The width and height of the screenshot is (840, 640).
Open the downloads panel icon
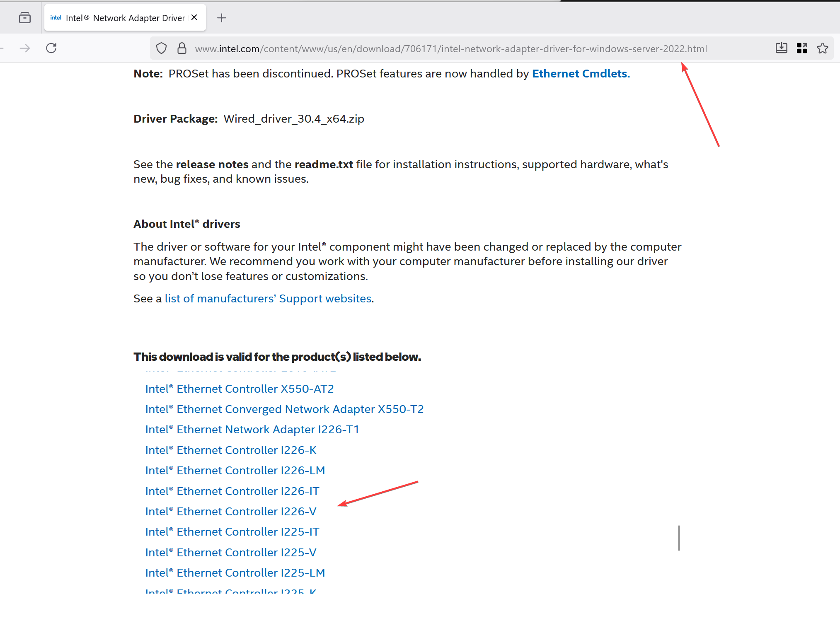tap(782, 48)
